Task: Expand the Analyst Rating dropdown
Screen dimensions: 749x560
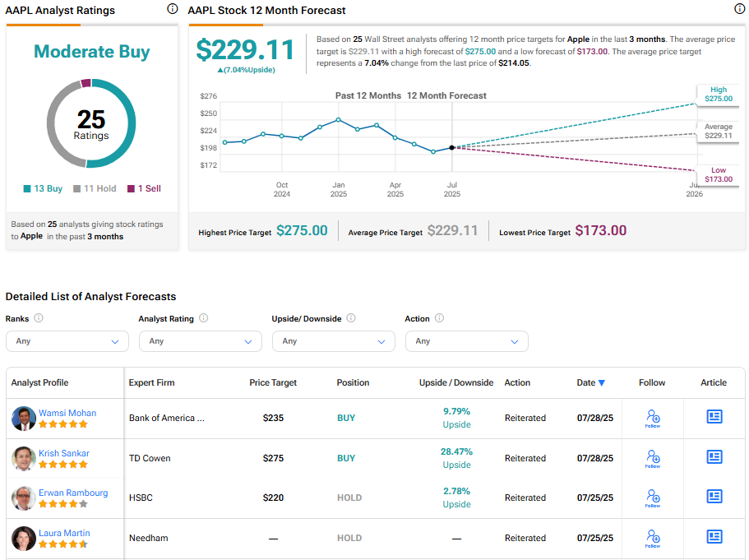Action: 201,341
